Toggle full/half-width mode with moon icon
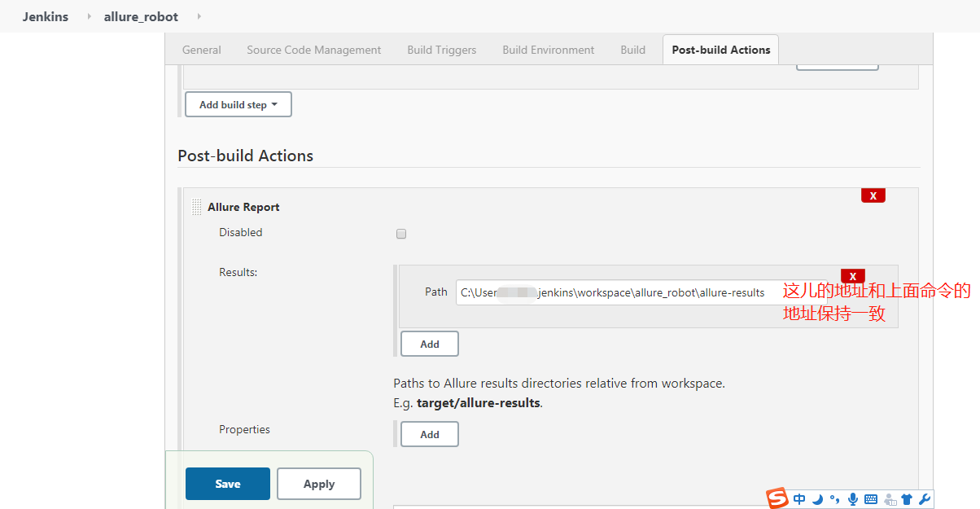Image resolution: width=980 pixels, height=509 pixels. pyautogui.click(x=816, y=498)
